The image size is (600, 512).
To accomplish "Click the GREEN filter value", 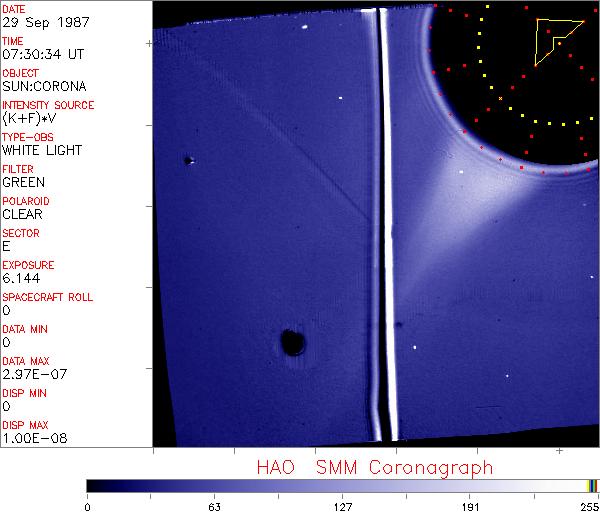I will point(24,182).
